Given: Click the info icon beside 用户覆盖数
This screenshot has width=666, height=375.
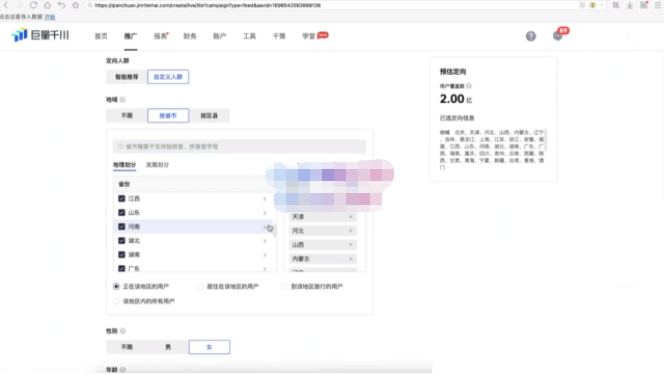Looking at the screenshot, I should coord(470,86).
